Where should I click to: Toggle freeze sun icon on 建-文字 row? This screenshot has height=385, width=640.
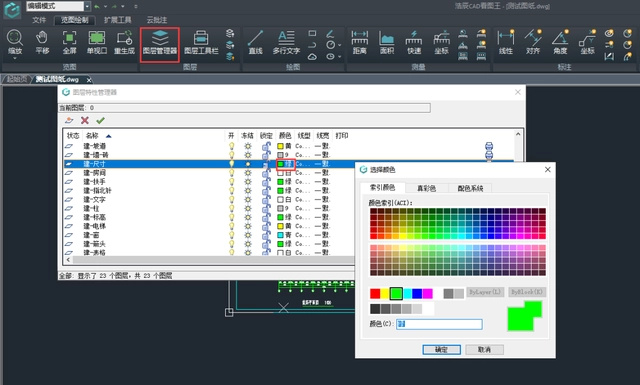pos(247,200)
